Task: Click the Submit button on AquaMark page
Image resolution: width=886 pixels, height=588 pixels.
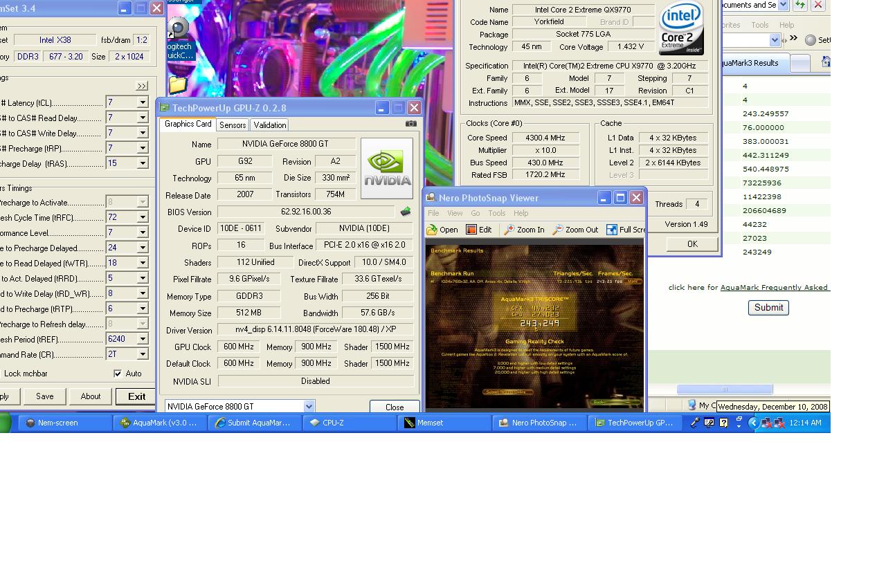Action: pyautogui.click(x=768, y=308)
